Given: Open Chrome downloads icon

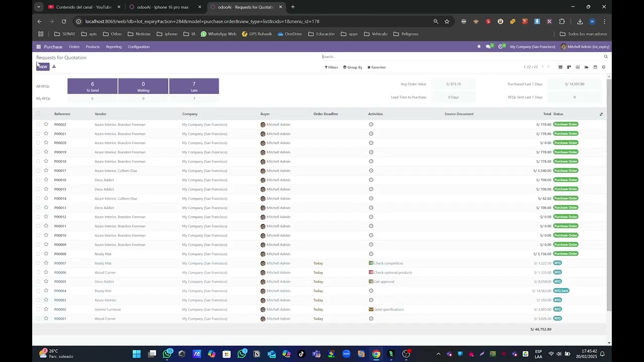Looking at the screenshot, I should click(580, 22).
